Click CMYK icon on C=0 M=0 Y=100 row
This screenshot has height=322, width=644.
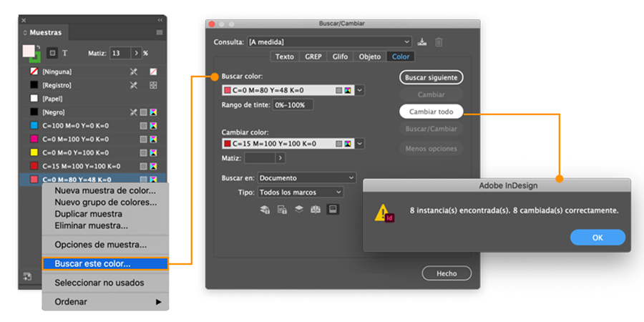tap(153, 153)
